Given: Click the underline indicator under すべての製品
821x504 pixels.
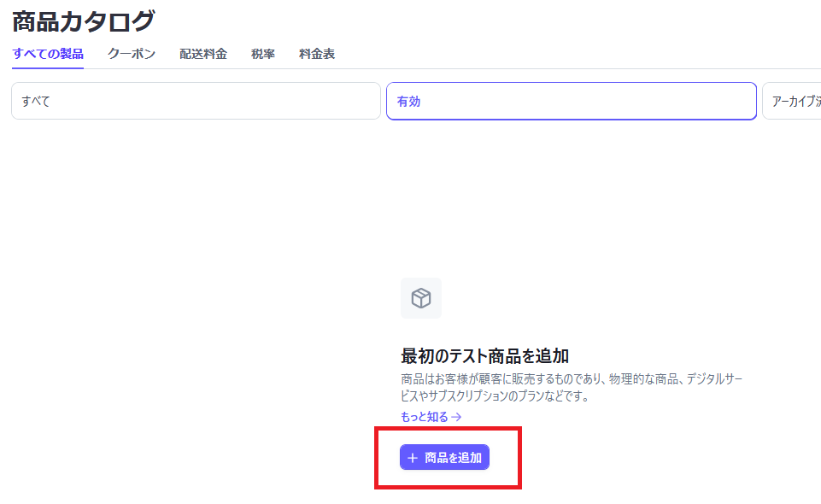Looking at the screenshot, I should pos(48,67).
